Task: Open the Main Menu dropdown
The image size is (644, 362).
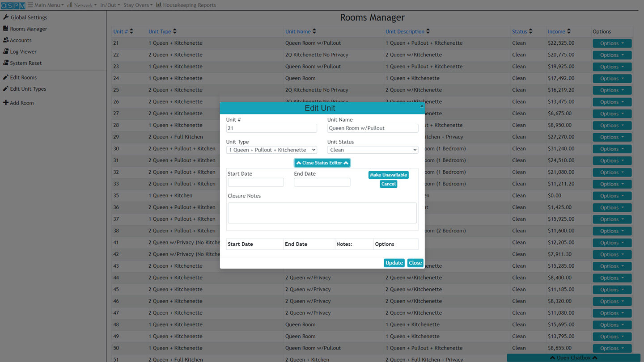Action: 46,5
